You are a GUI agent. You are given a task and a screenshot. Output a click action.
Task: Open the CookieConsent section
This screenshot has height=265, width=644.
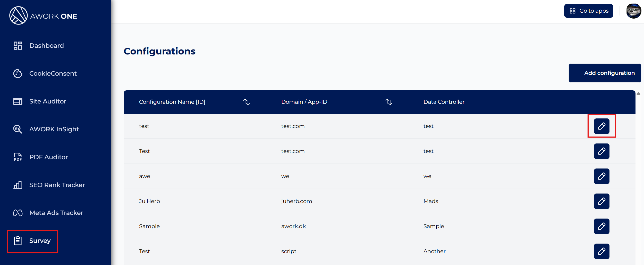click(x=53, y=74)
